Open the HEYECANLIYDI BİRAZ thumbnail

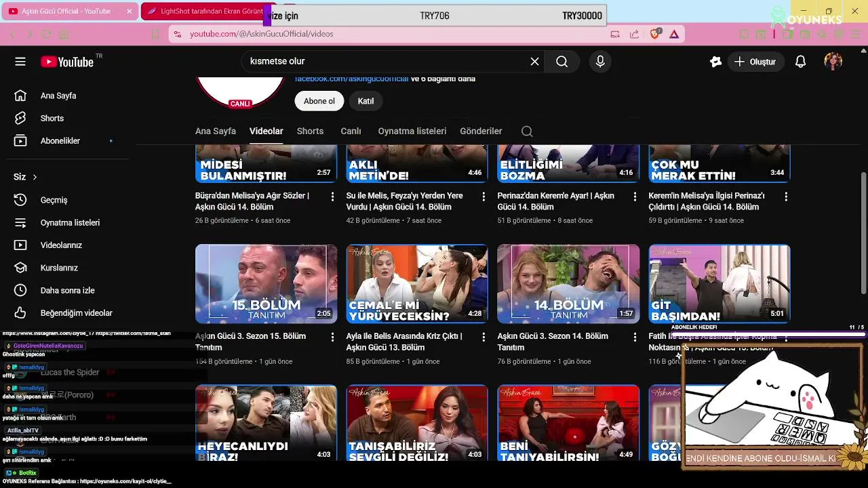point(266,424)
